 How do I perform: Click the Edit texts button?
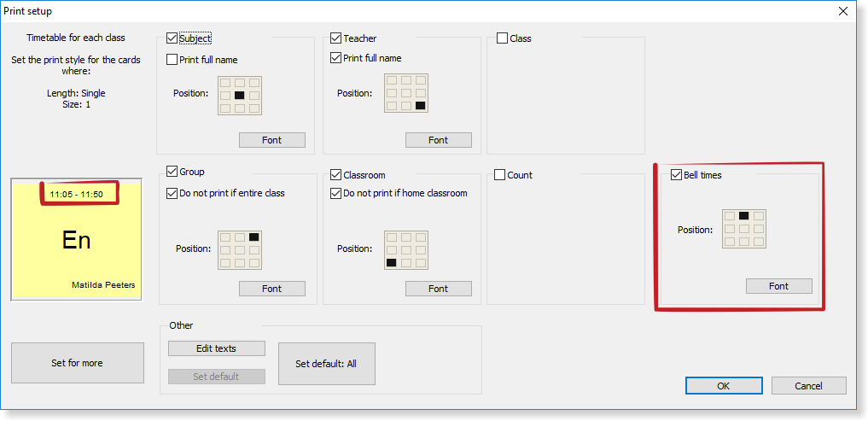point(216,348)
